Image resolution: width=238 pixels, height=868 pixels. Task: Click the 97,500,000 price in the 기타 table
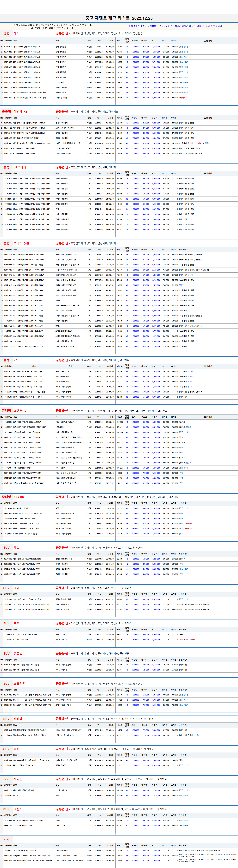coord(110,855)
